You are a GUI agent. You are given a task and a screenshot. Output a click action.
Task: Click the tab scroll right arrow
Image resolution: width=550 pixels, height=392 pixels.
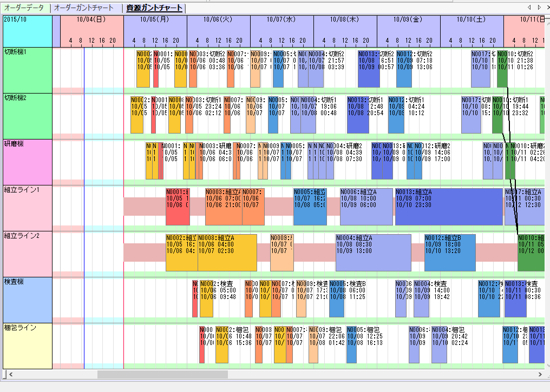click(539, 8)
